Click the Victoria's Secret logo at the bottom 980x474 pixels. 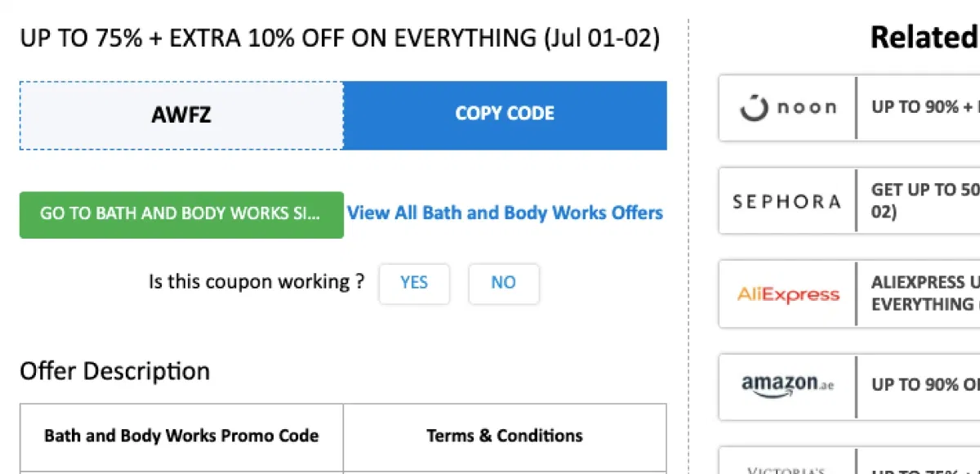pyautogui.click(x=786, y=467)
